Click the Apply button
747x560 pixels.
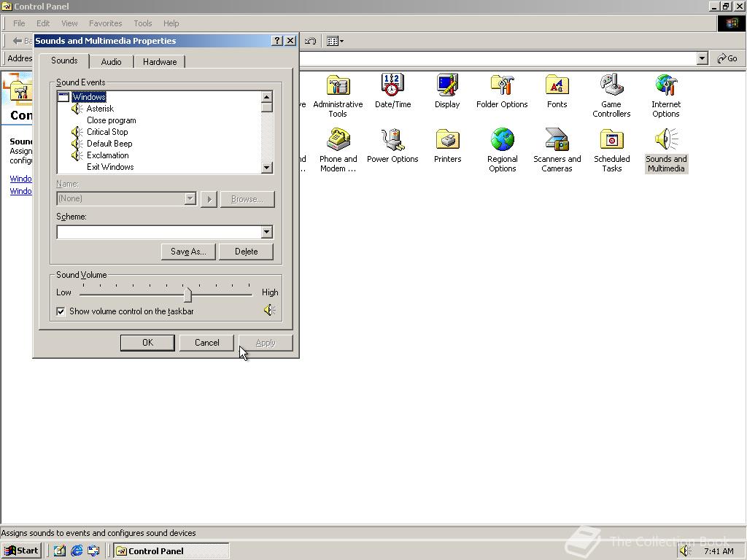coord(266,343)
